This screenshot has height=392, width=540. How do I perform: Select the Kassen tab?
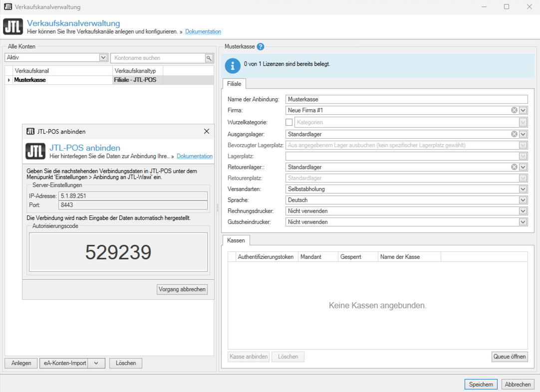point(236,240)
